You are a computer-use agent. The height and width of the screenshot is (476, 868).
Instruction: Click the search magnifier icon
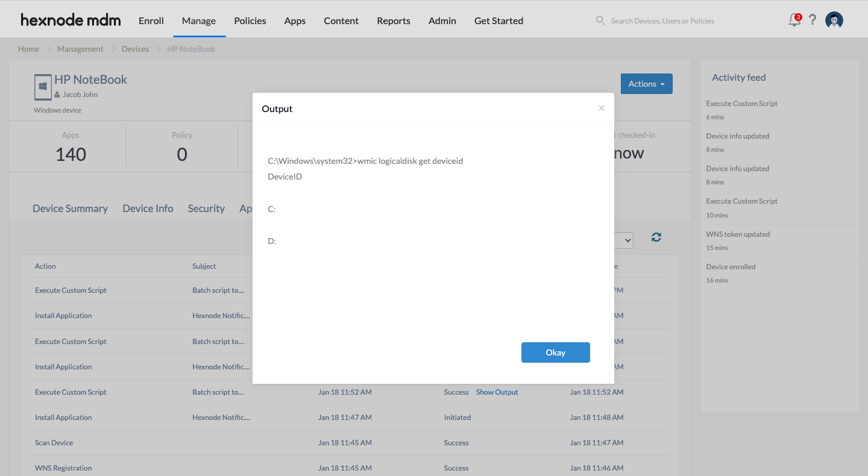coord(600,20)
